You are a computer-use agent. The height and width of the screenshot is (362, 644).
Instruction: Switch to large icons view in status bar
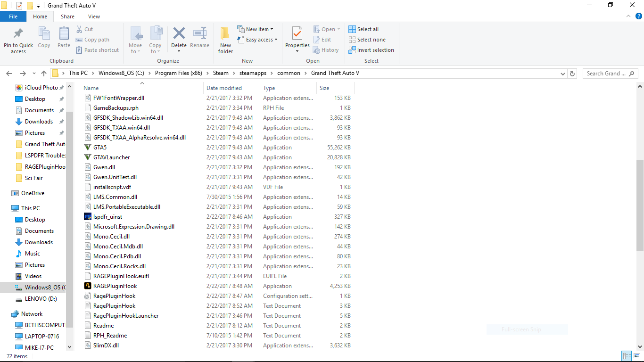tap(636, 356)
